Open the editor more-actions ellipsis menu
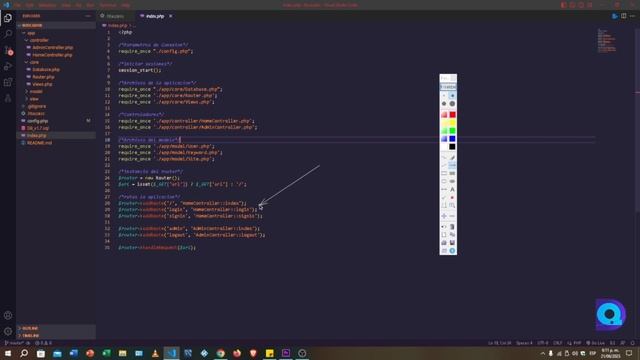Viewport: 640px width, 360px height. (x=632, y=16)
